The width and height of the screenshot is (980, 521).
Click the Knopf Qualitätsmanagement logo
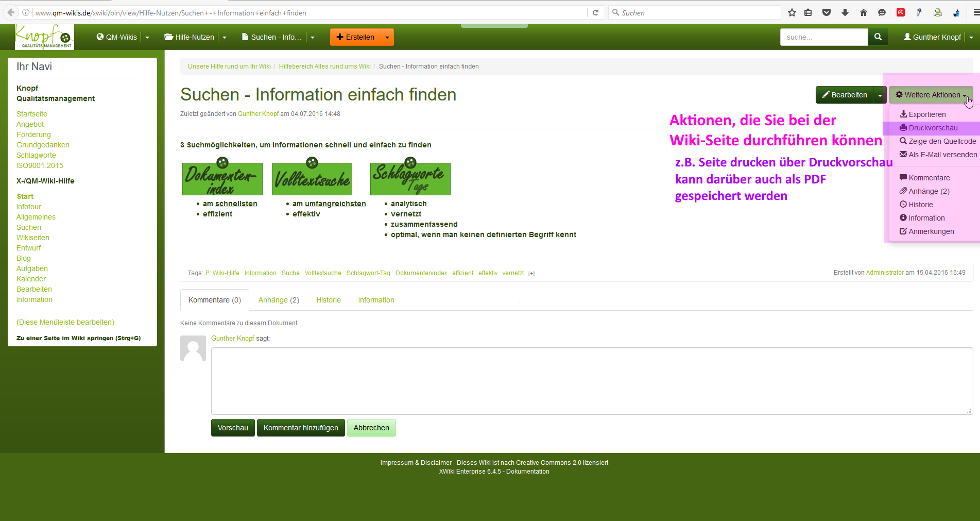(44, 37)
